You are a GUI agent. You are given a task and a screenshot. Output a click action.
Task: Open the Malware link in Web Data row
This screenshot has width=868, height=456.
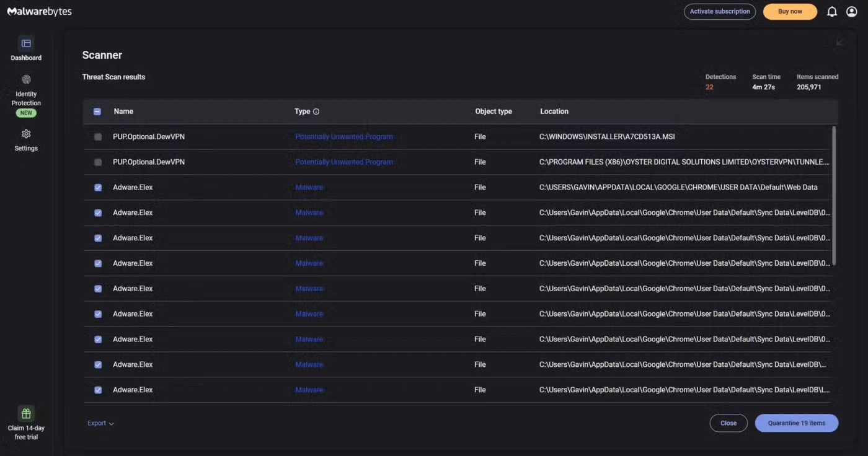(x=309, y=188)
